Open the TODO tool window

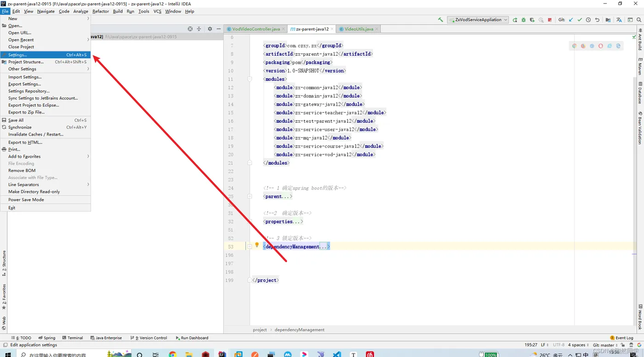pos(21,338)
